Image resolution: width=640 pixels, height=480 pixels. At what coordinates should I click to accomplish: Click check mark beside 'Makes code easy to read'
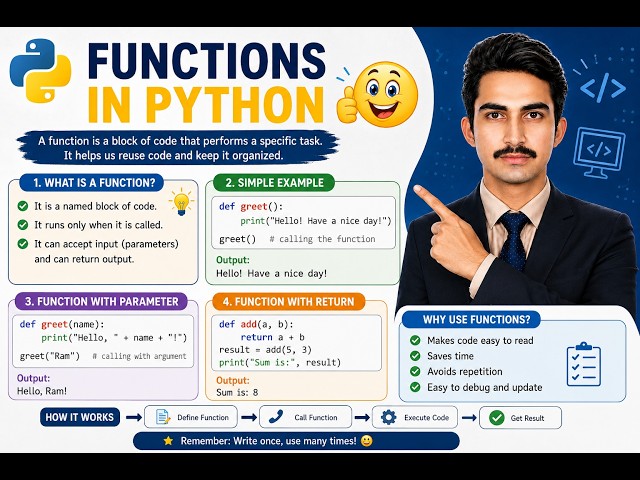pyautogui.click(x=415, y=340)
